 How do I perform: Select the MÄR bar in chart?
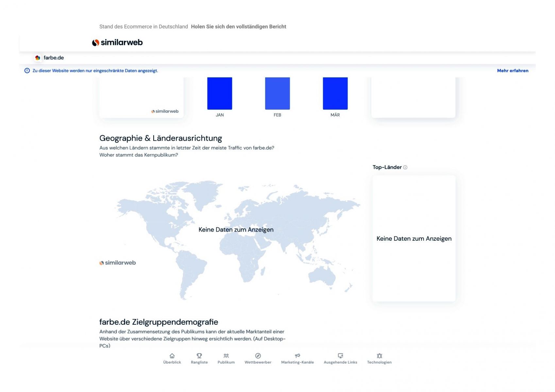pyautogui.click(x=335, y=93)
